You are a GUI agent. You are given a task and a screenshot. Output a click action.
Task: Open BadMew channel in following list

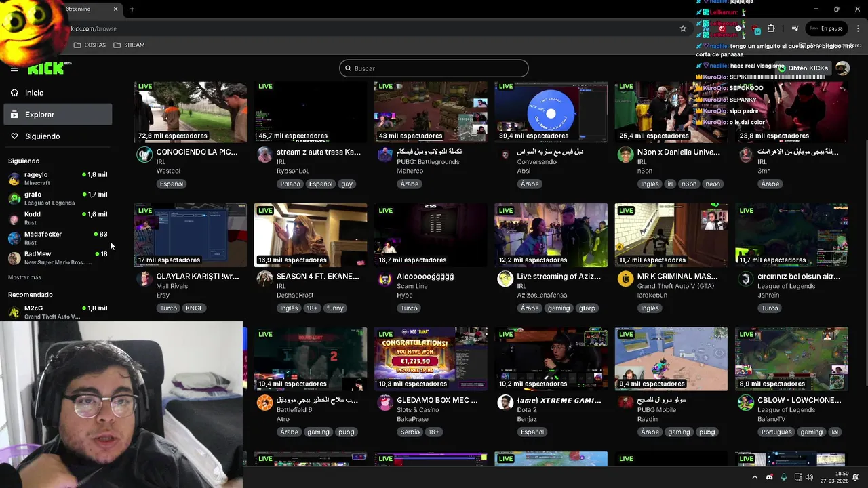pyautogui.click(x=58, y=258)
